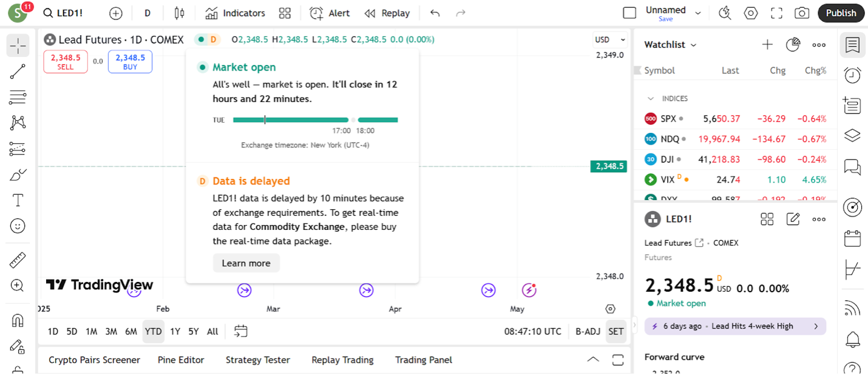Open the user profile avatar menu
The image size is (868, 376).
tap(18, 13)
